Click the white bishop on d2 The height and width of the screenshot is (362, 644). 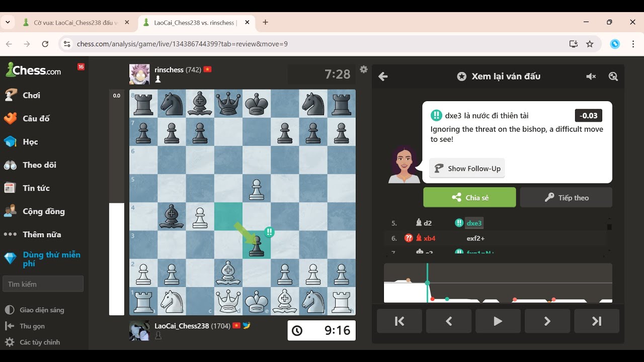click(228, 273)
